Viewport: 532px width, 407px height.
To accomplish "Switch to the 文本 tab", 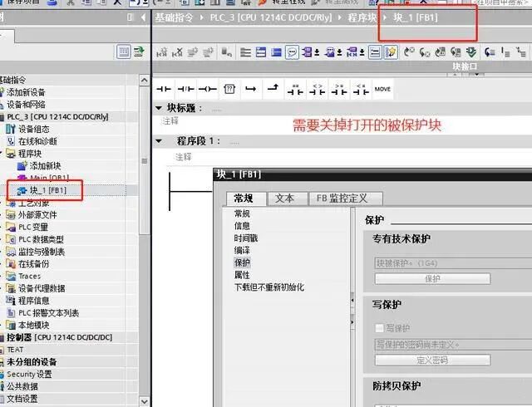I will point(288,199).
